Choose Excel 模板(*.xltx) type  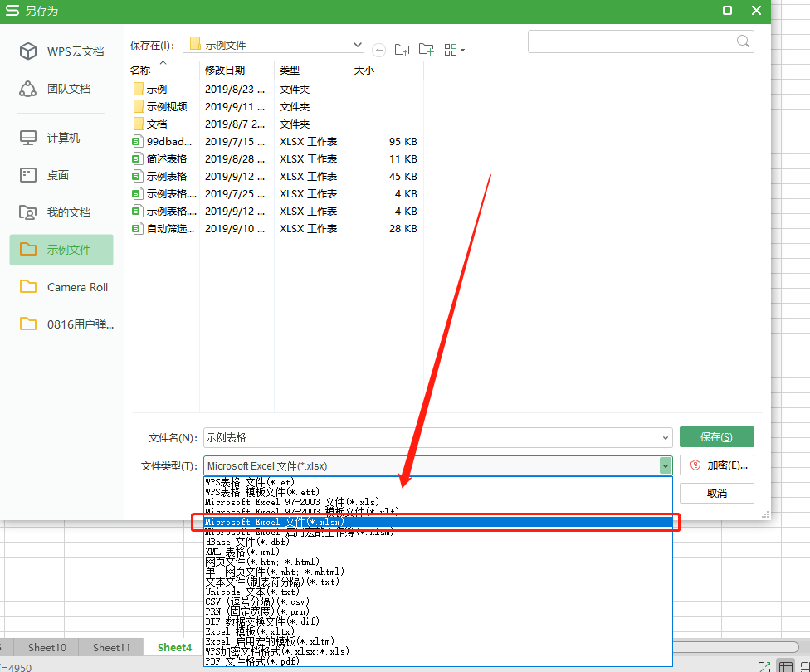(438, 631)
